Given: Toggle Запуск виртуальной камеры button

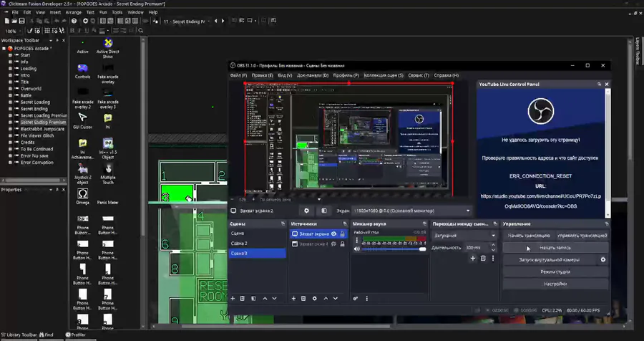Looking at the screenshot, I should [549, 259].
